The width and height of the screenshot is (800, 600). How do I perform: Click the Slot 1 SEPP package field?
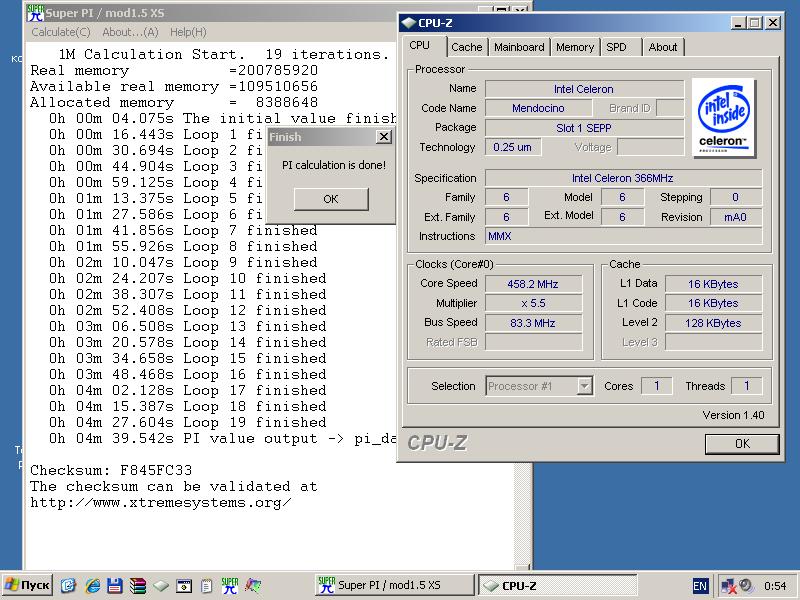point(584,128)
